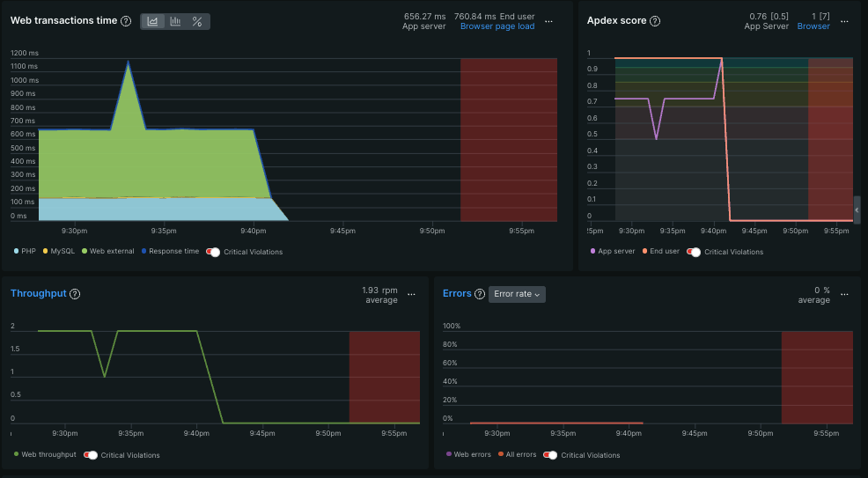Open Errors chart options ellipsis menu
This screenshot has height=478, width=868.
point(845,294)
